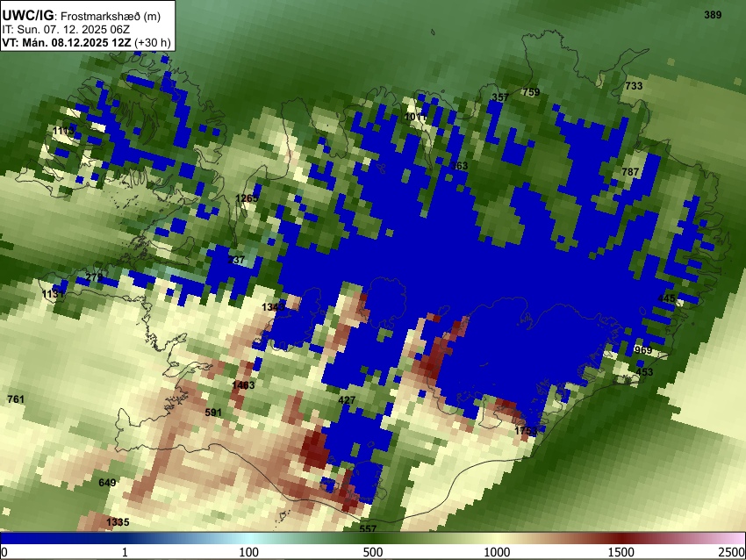Click the map value 1113
746x560 pixels.
click(x=64, y=131)
